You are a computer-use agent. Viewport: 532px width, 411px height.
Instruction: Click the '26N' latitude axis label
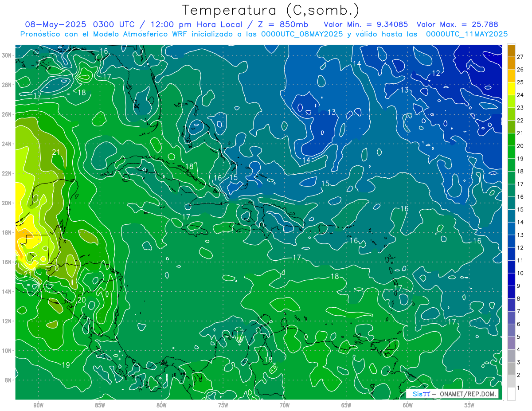7,114
